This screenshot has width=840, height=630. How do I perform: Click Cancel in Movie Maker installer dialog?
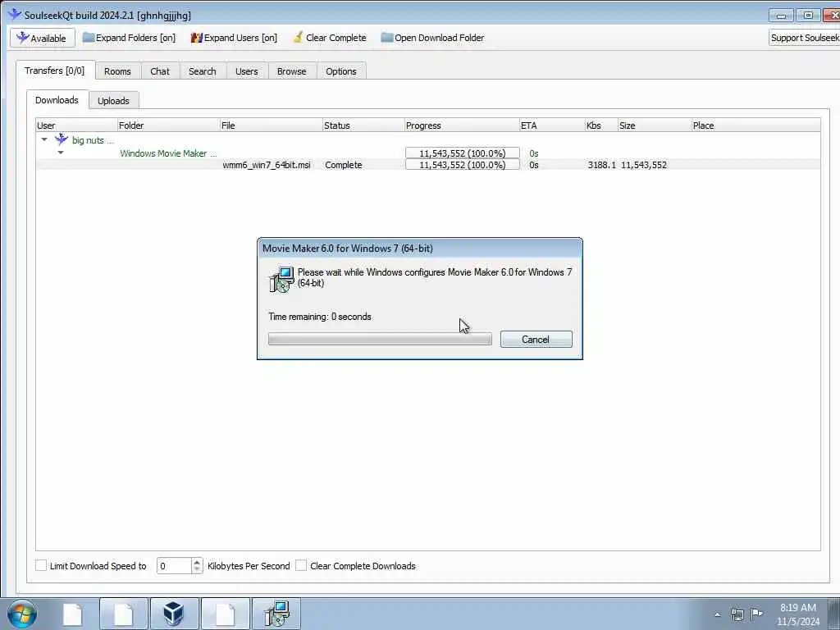coord(536,339)
